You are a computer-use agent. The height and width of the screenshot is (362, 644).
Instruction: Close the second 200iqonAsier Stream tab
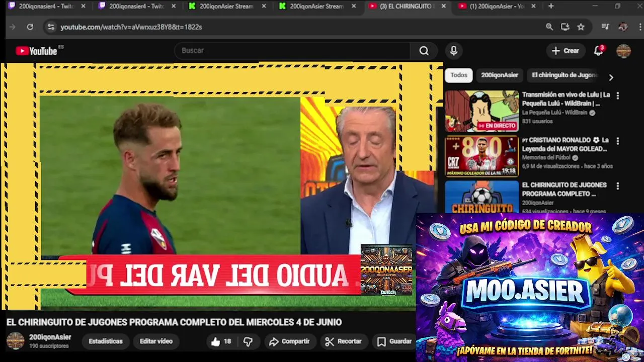click(354, 6)
